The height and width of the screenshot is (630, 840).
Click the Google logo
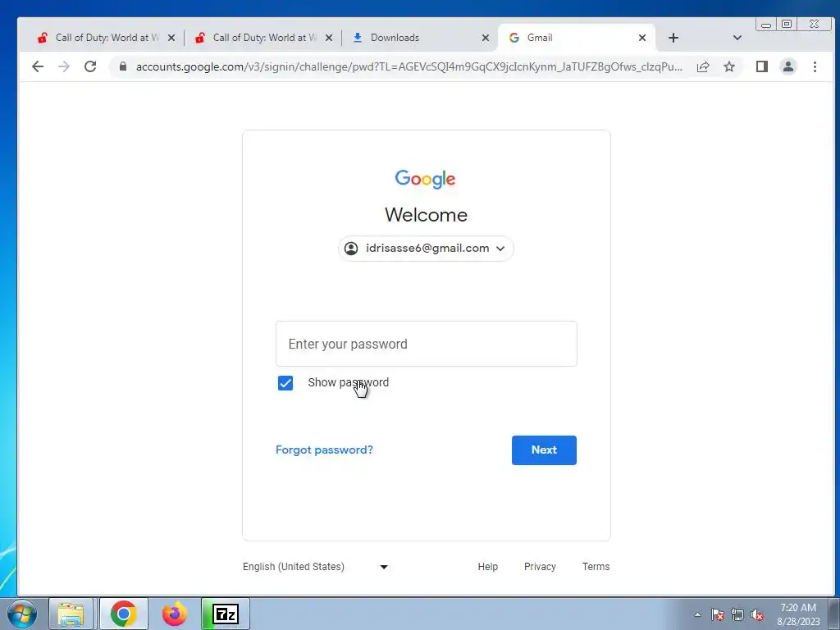coord(426,179)
